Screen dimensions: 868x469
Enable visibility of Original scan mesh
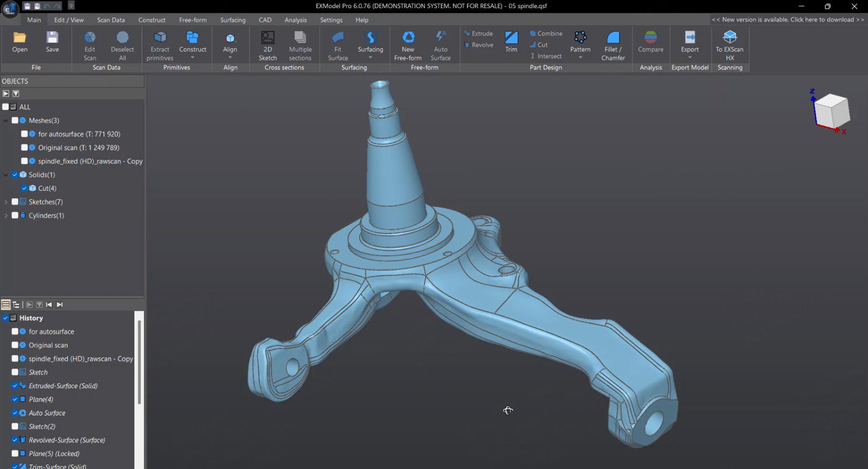tap(24, 147)
